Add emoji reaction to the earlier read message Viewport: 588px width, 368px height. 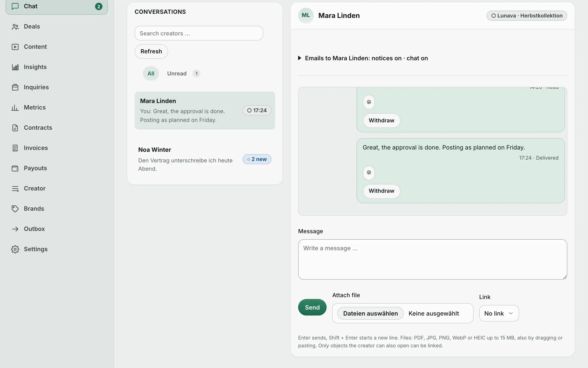[369, 102]
